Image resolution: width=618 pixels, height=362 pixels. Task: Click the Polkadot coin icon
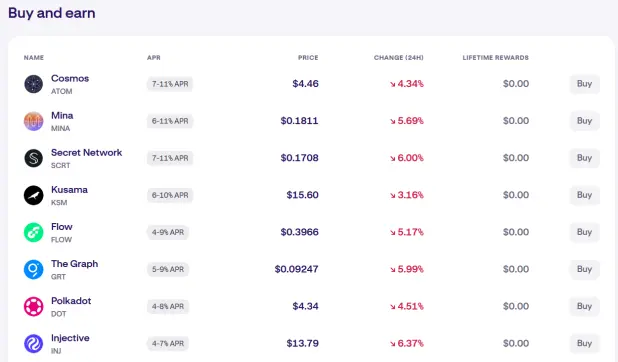[34, 306]
